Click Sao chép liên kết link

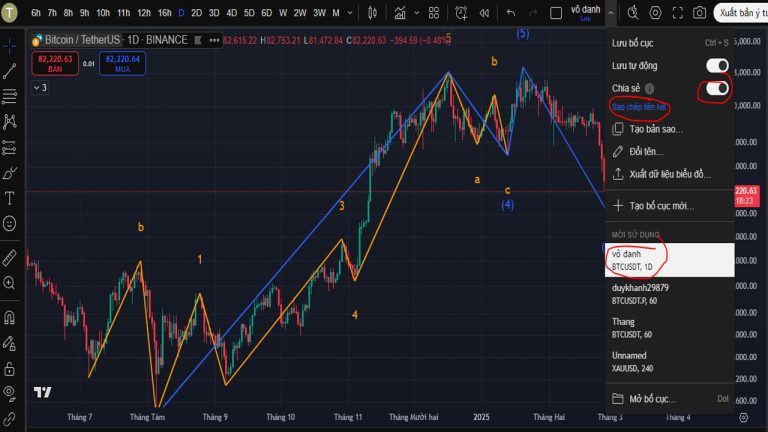point(639,107)
